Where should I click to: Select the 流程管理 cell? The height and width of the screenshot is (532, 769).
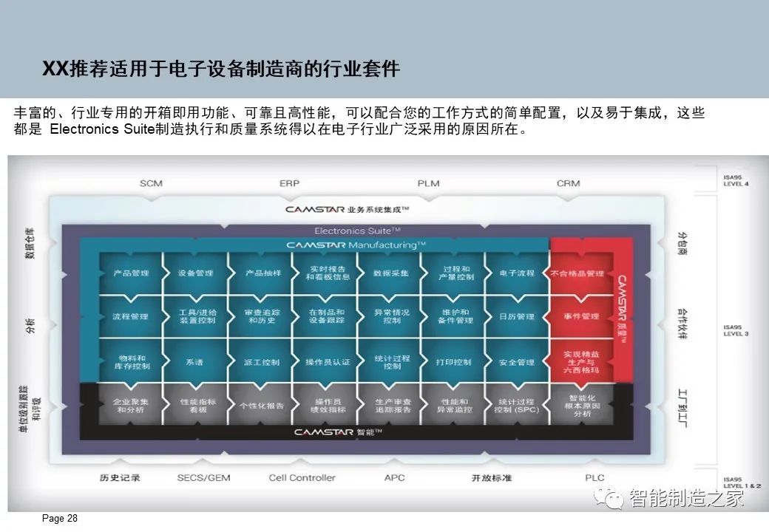pos(130,316)
